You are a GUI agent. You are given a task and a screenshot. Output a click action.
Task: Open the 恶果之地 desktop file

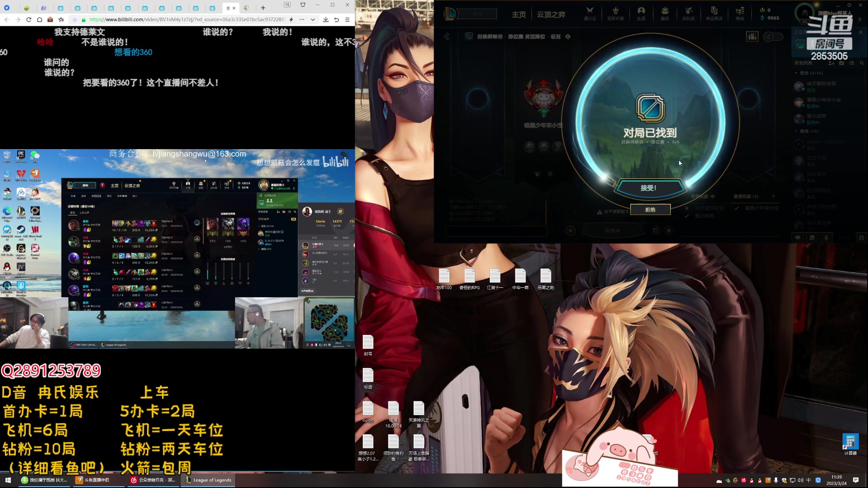[546, 279]
